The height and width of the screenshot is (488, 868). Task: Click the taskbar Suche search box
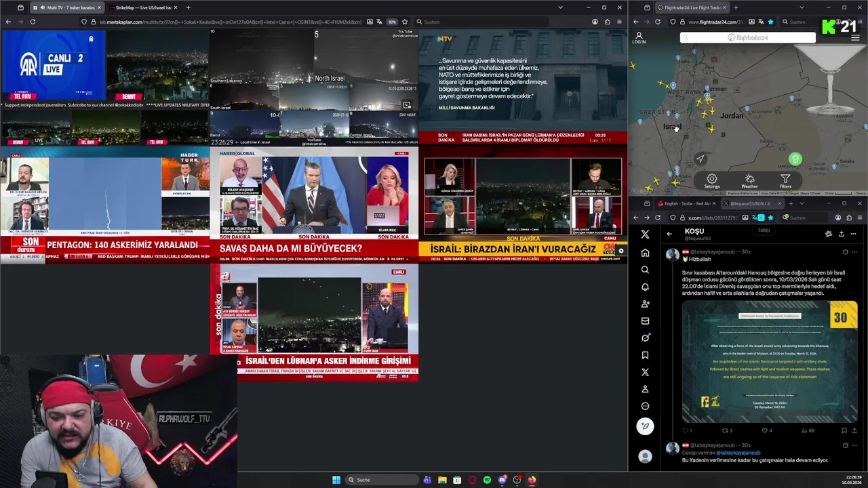(x=382, y=480)
